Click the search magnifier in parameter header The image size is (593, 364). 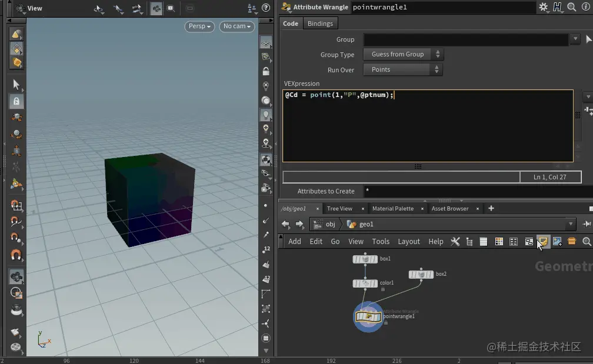coord(571,7)
